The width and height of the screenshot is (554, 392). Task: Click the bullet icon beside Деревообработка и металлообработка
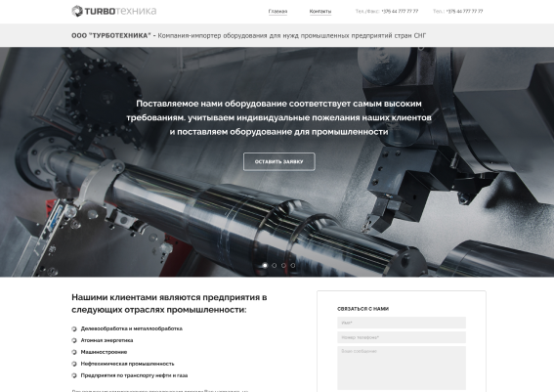[x=74, y=328]
